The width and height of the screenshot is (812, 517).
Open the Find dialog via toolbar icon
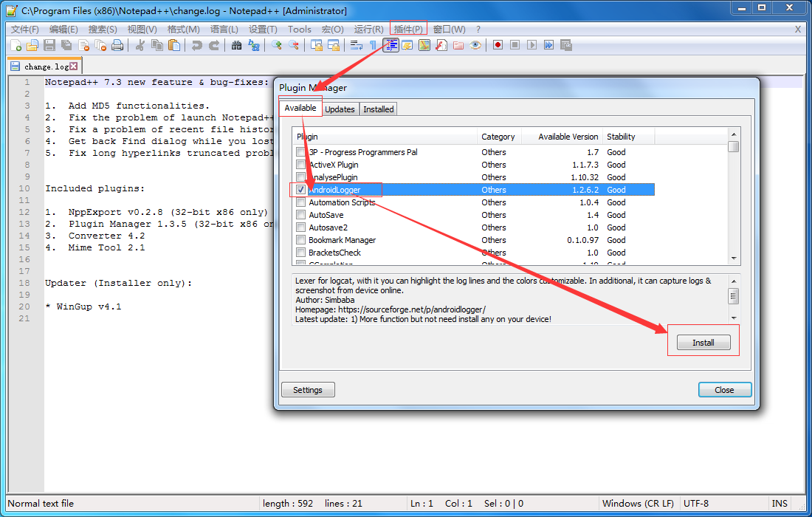[x=237, y=45]
